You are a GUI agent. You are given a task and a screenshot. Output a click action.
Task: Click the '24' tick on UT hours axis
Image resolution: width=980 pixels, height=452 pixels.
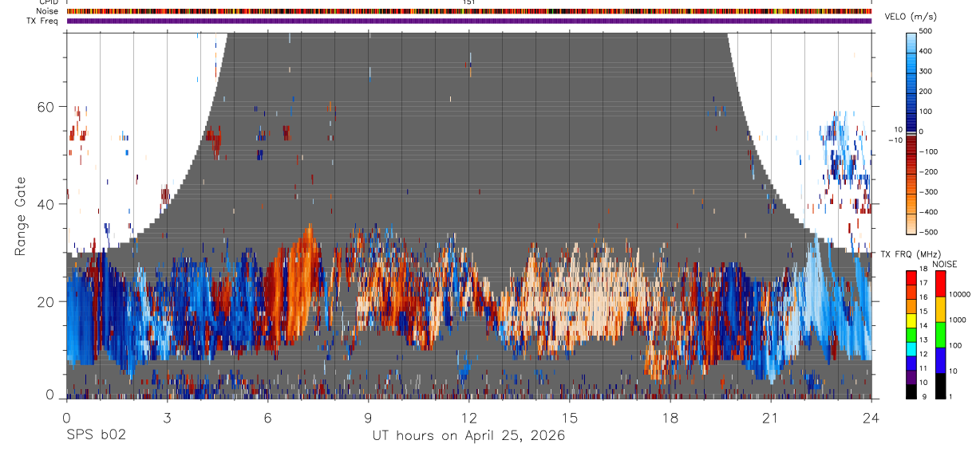(871, 418)
